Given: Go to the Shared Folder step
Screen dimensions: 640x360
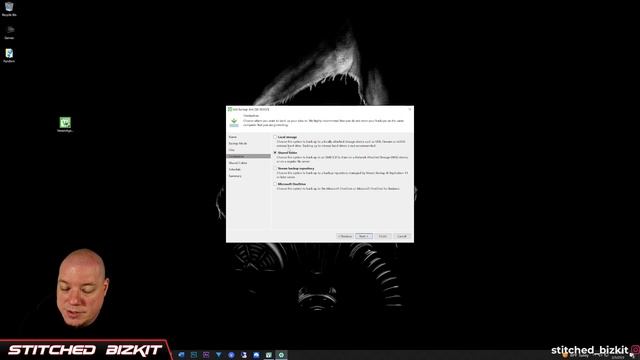Looking at the screenshot, I should pos(238,163).
